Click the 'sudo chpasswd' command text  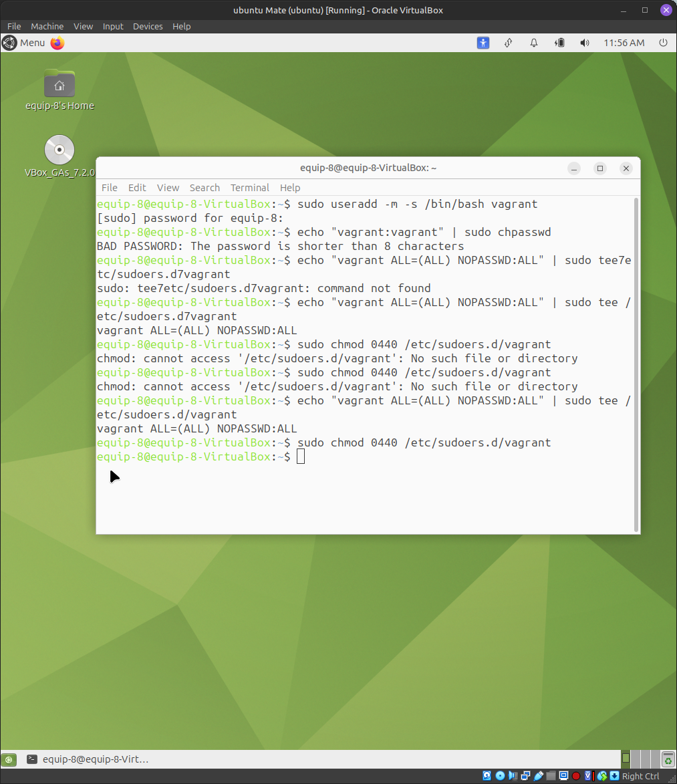[x=507, y=232]
